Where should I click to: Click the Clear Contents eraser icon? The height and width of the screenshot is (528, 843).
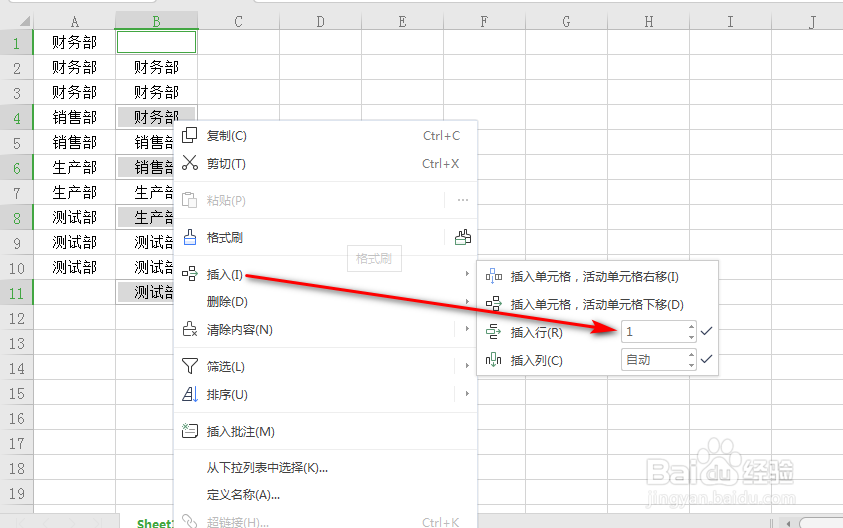pos(190,329)
